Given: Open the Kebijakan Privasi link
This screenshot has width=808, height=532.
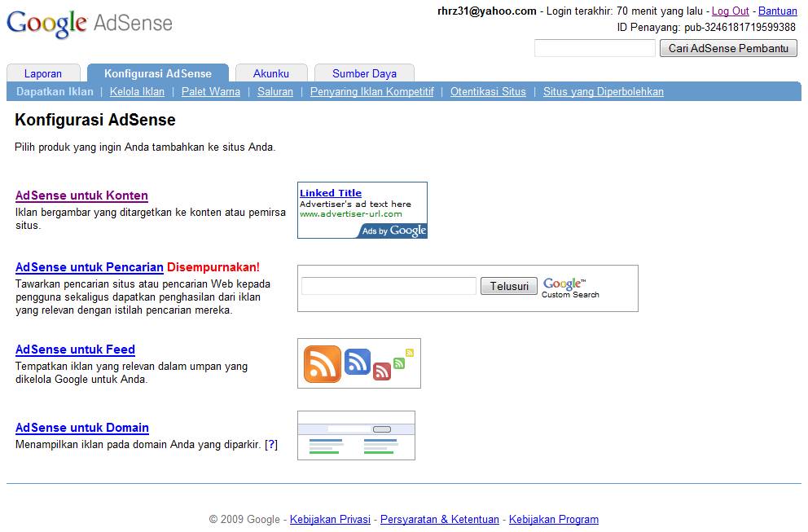Looking at the screenshot, I should [x=331, y=519].
